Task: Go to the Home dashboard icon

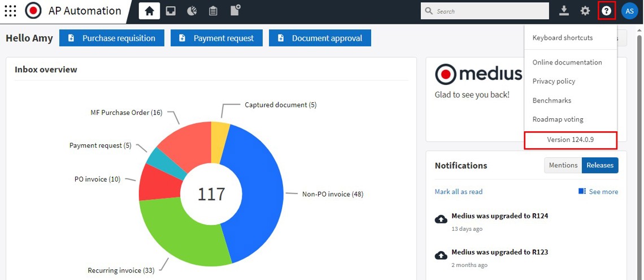Action: coord(149,11)
